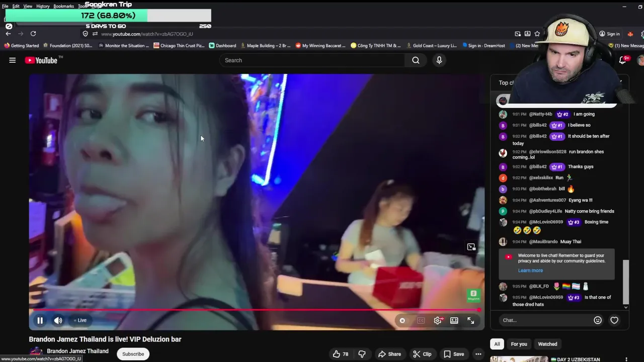Click Firefox account Sign in
644x362 pixels.
[609, 34]
